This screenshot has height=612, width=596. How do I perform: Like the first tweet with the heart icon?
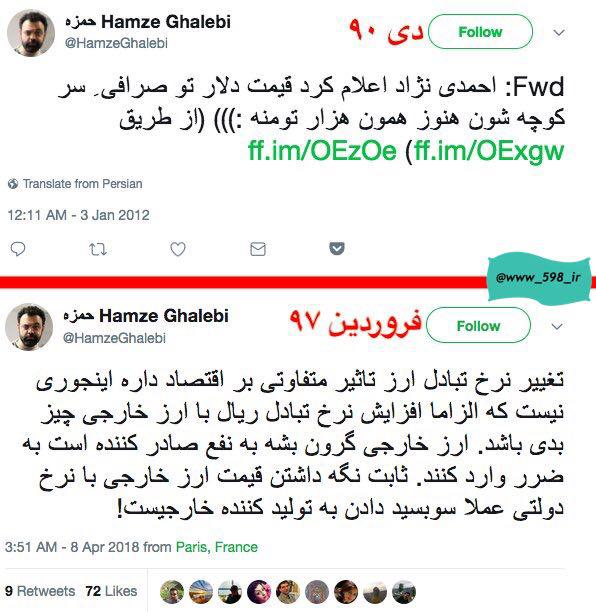point(178,249)
